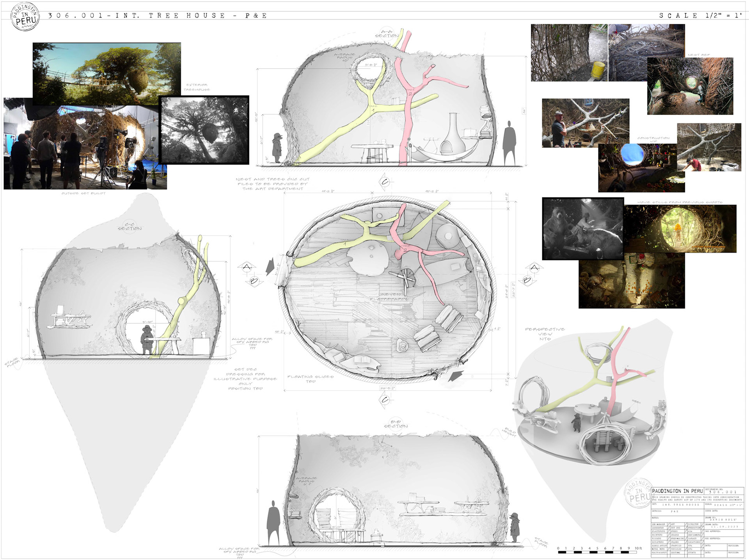The width and height of the screenshot is (749, 560).
Task: Click dark arrow at plan's left entrance
Action: pos(270,267)
